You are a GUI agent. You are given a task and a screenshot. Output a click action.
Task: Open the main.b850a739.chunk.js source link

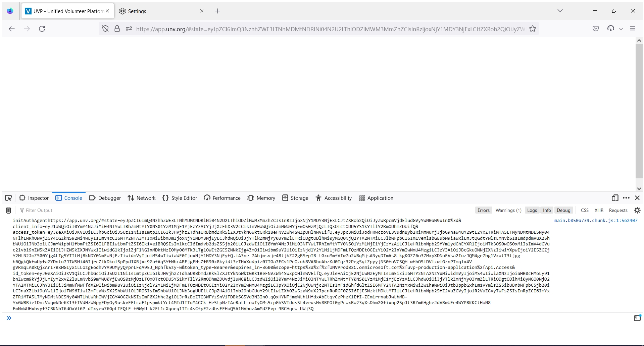click(x=596, y=220)
